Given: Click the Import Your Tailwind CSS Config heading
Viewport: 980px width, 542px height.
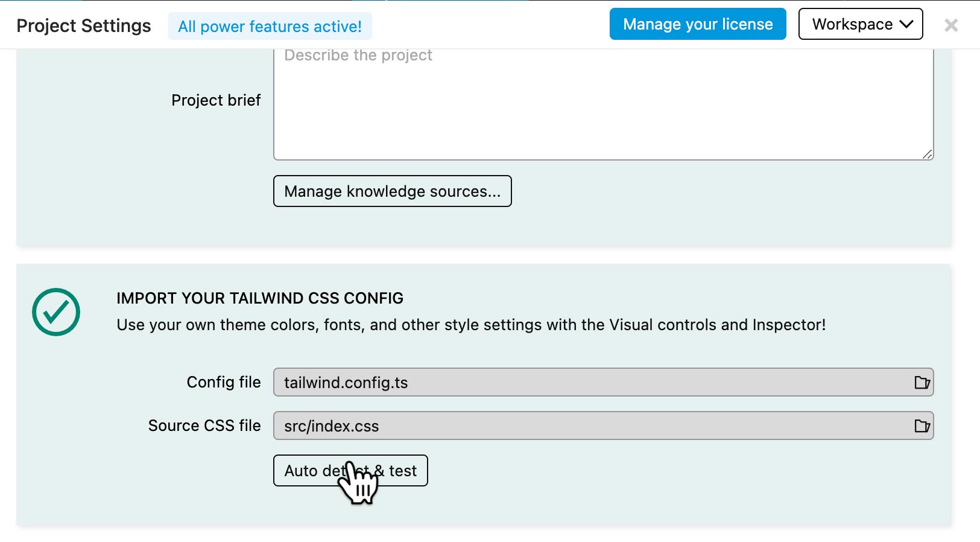Looking at the screenshot, I should coord(260,298).
